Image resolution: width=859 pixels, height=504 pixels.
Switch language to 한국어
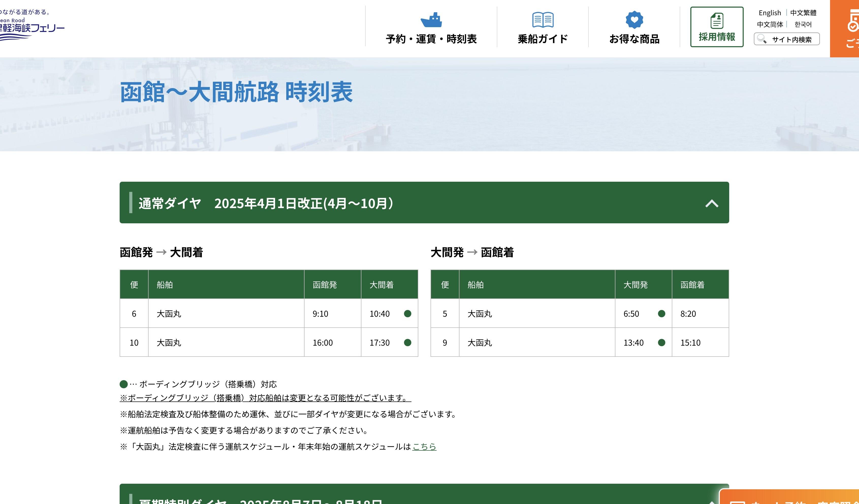[x=803, y=25]
